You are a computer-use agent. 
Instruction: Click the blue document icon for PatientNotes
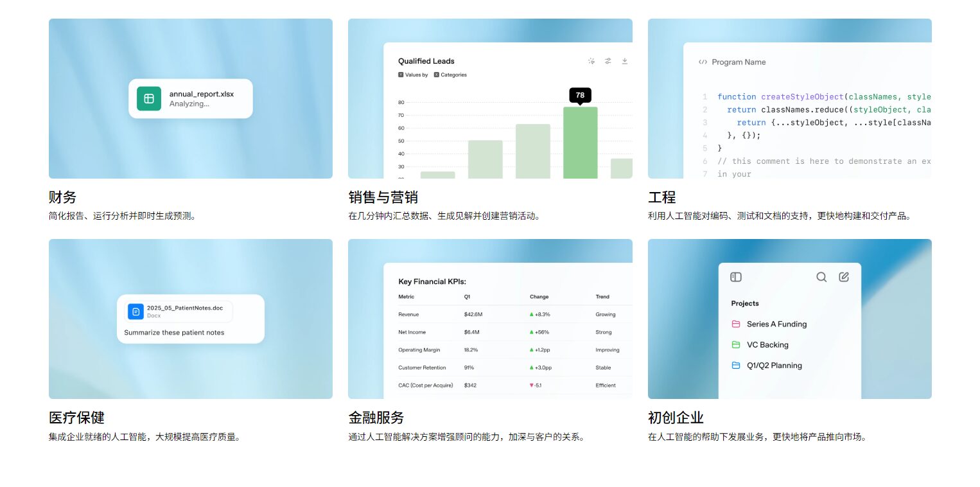pos(136,312)
